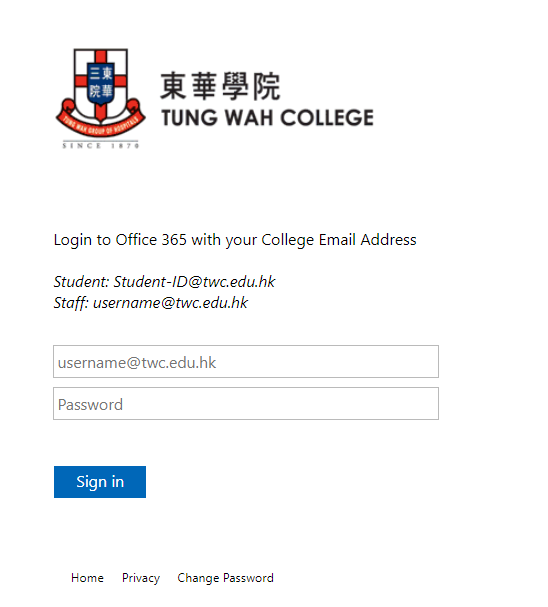Image resolution: width=548 pixels, height=607 pixels.
Task: Click the Tung Wah College crest logo
Action: [101, 98]
